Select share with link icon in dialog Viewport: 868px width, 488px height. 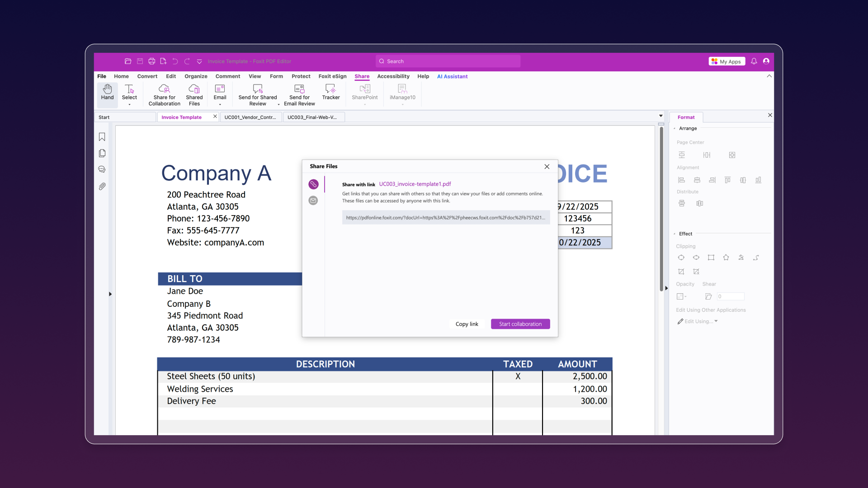pyautogui.click(x=313, y=184)
